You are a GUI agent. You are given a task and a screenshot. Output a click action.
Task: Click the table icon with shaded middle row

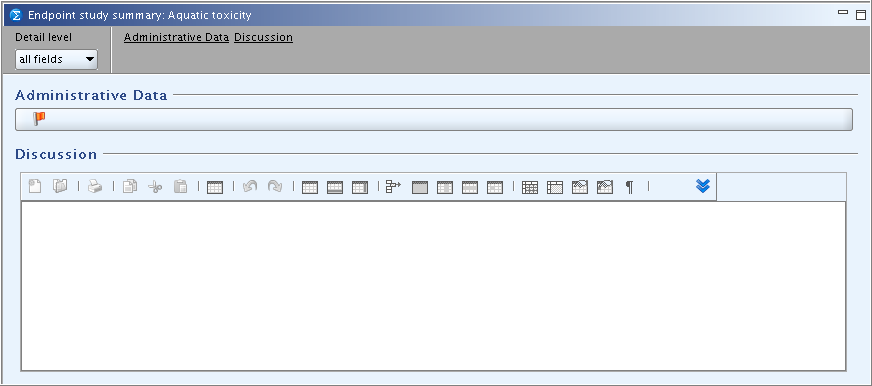coord(470,187)
